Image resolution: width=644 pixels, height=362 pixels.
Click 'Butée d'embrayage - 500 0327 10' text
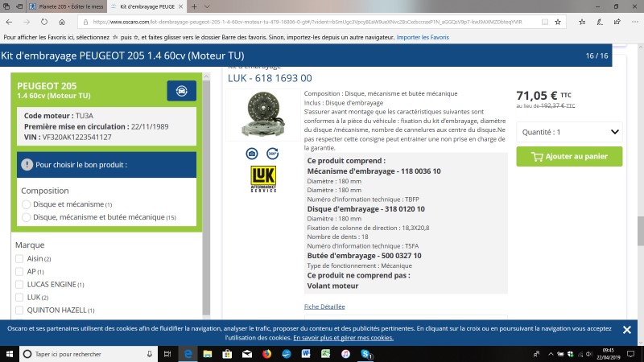click(364, 256)
